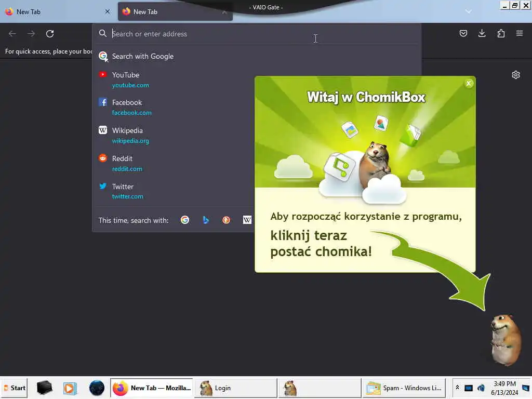
Task: Open the Firefox hamburger menu
Action: [x=520, y=33]
